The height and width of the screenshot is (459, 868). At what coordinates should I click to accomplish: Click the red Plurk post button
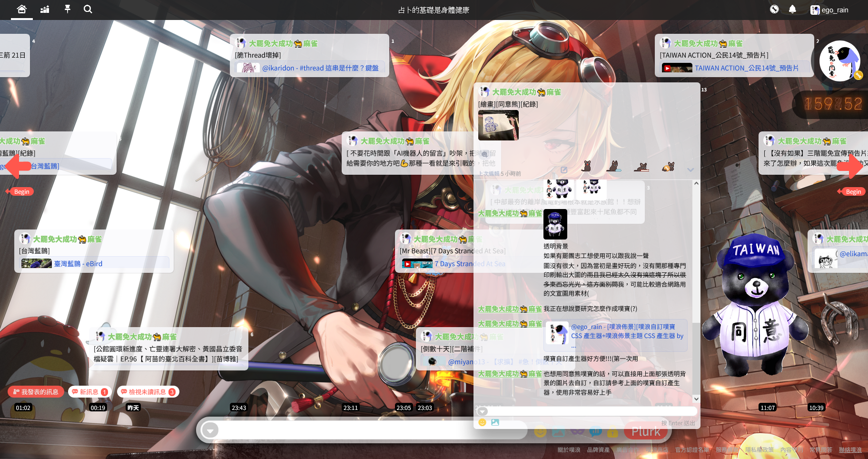[646, 431]
